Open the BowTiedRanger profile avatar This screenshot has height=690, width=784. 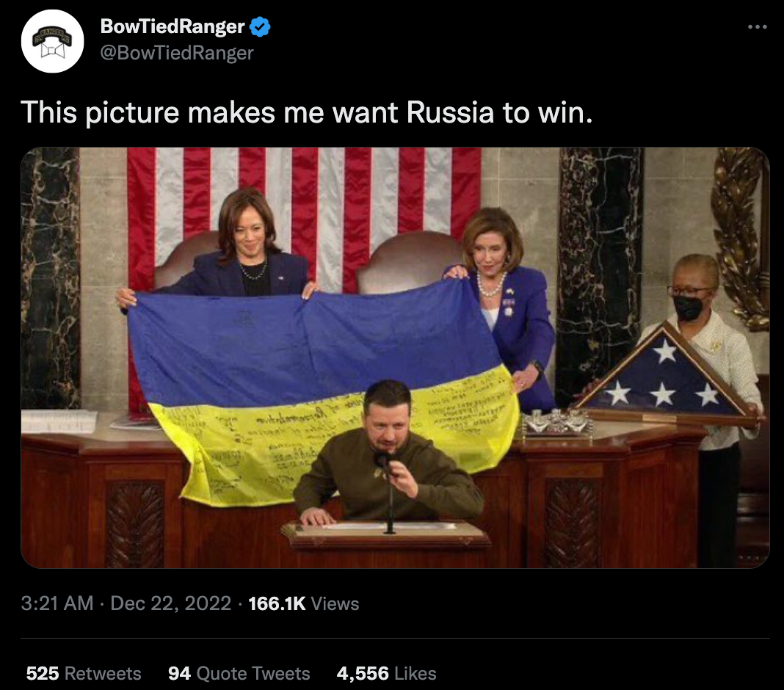coord(53,41)
